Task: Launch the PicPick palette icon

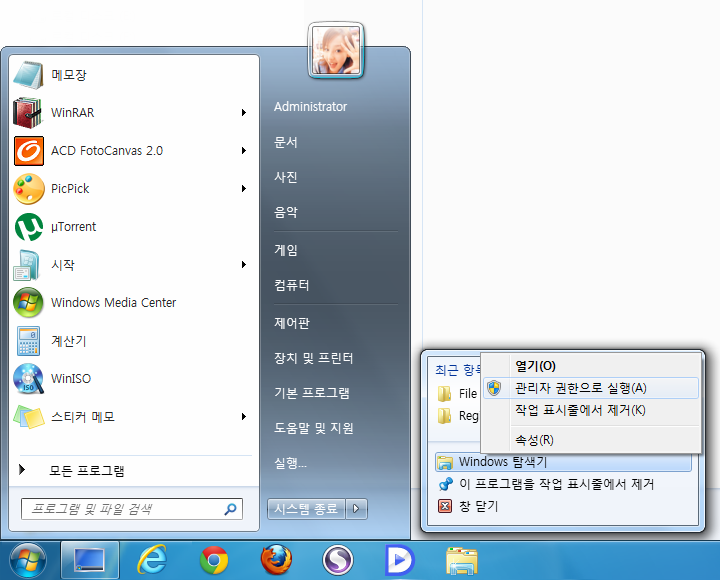Action: [x=28, y=189]
